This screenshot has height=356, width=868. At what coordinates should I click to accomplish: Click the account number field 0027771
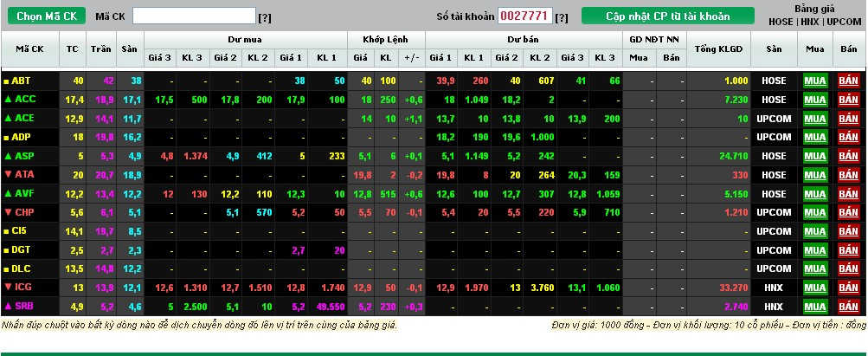[524, 16]
